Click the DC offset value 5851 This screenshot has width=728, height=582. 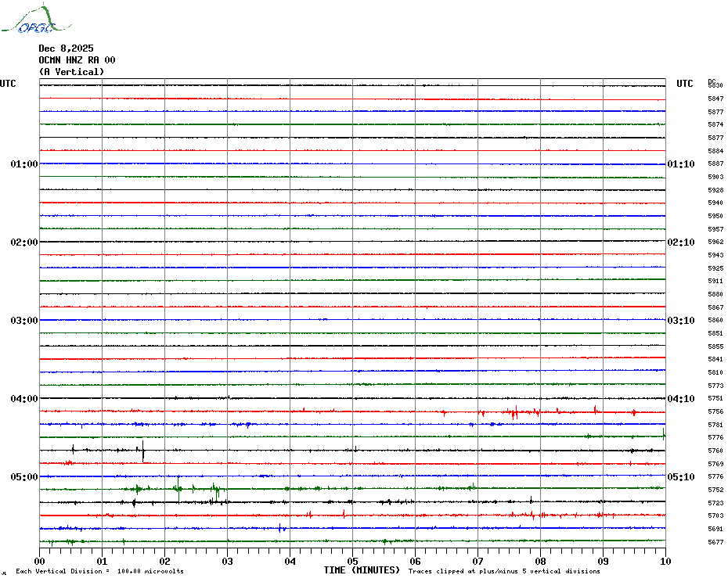715,334
